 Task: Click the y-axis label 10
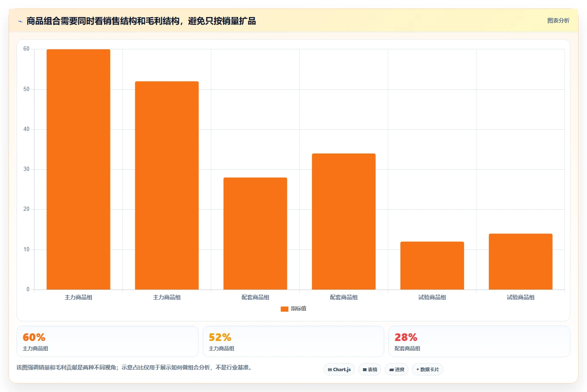click(26, 250)
